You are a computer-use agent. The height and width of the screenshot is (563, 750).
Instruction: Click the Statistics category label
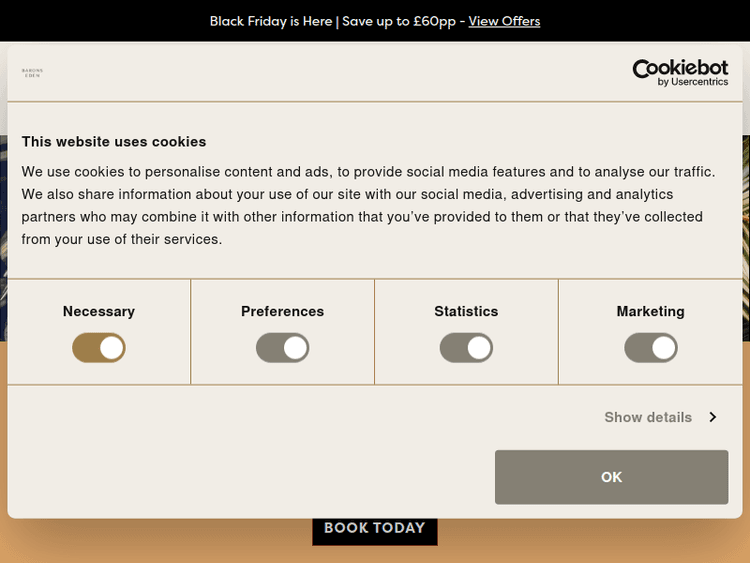tap(466, 311)
